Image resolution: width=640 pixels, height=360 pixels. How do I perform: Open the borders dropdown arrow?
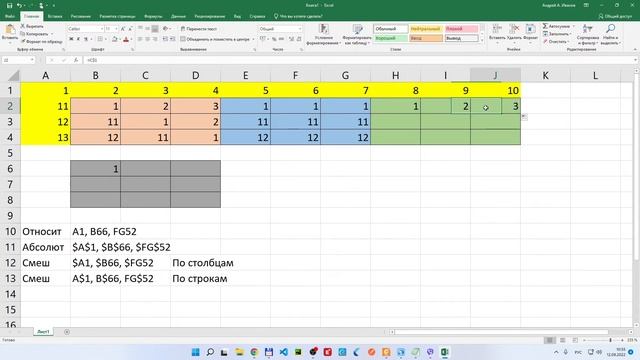(x=105, y=39)
